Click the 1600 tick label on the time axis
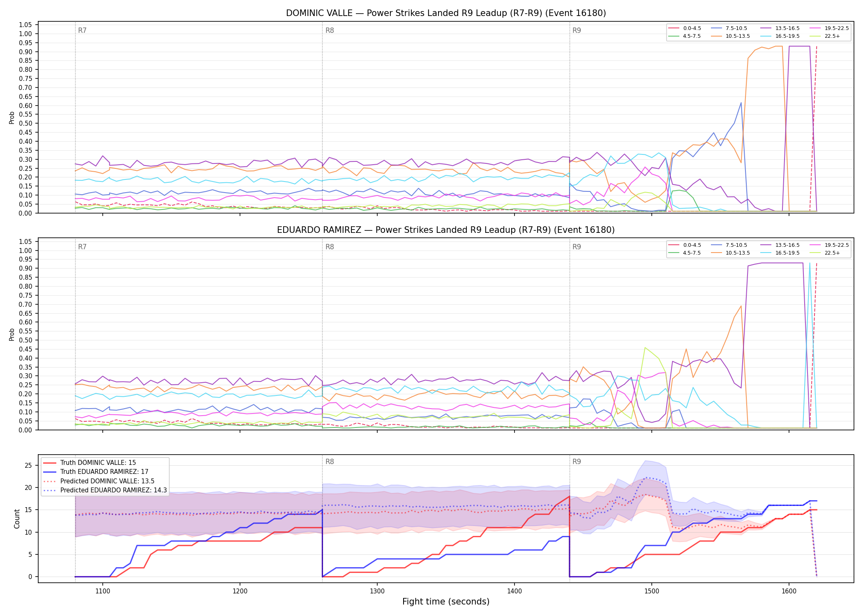This screenshot has width=863, height=616. point(789,591)
